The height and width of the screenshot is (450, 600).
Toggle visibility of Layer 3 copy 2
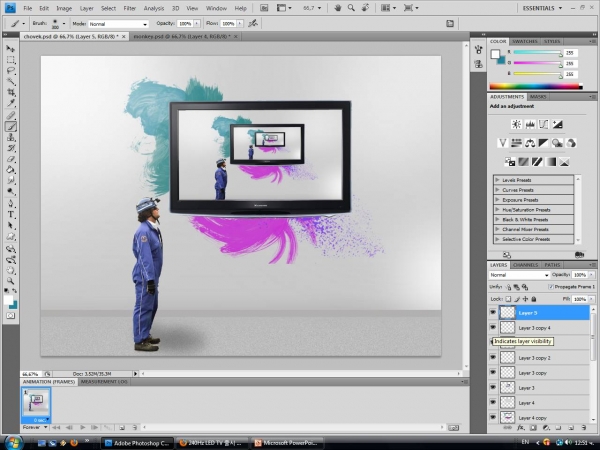[x=493, y=357]
